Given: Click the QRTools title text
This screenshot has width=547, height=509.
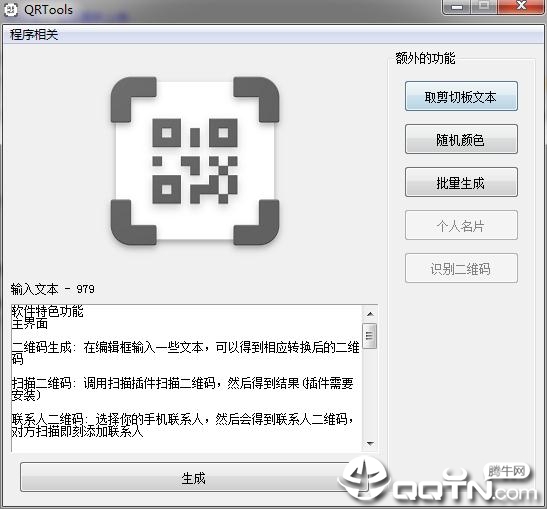Looking at the screenshot, I should tap(48, 10).
